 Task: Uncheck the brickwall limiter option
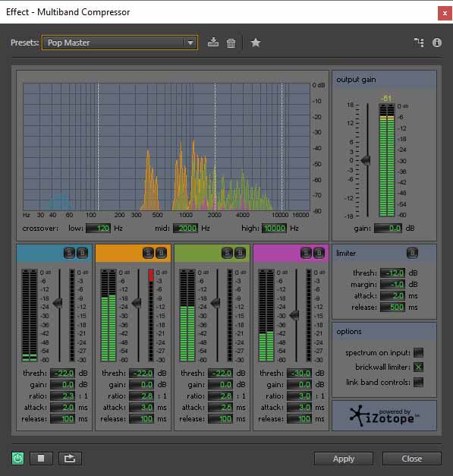[418, 367]
